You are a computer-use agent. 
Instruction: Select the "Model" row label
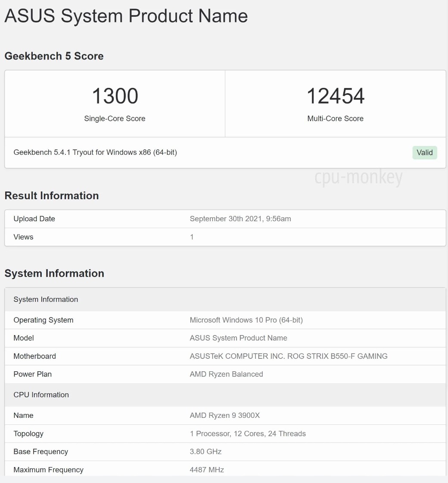click(24, 338)
